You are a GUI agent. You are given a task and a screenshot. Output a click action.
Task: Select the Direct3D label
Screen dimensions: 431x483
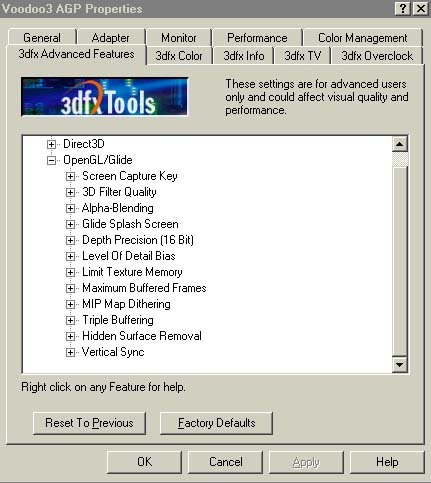(84, 144)
